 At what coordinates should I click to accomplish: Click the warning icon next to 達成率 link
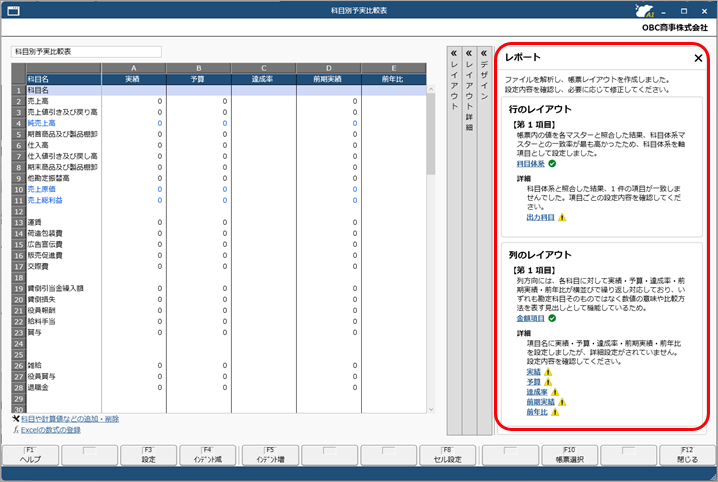pyautogui.click(x=555, y=392)
